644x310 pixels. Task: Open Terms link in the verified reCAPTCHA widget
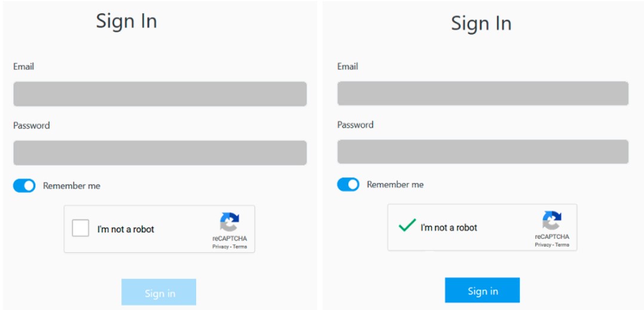tap(562, 245)
